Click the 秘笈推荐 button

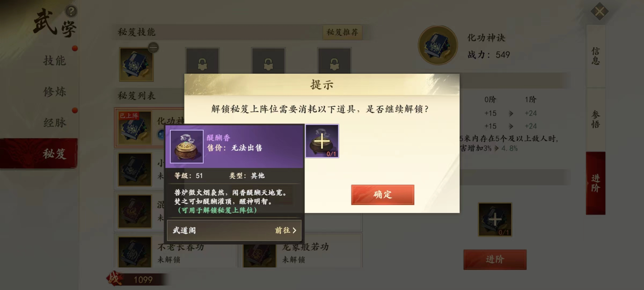pyautogui.click(x=342, y=32)
